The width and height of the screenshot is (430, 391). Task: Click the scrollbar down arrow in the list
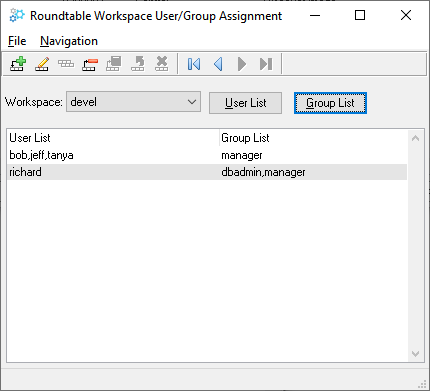(415, 354)
